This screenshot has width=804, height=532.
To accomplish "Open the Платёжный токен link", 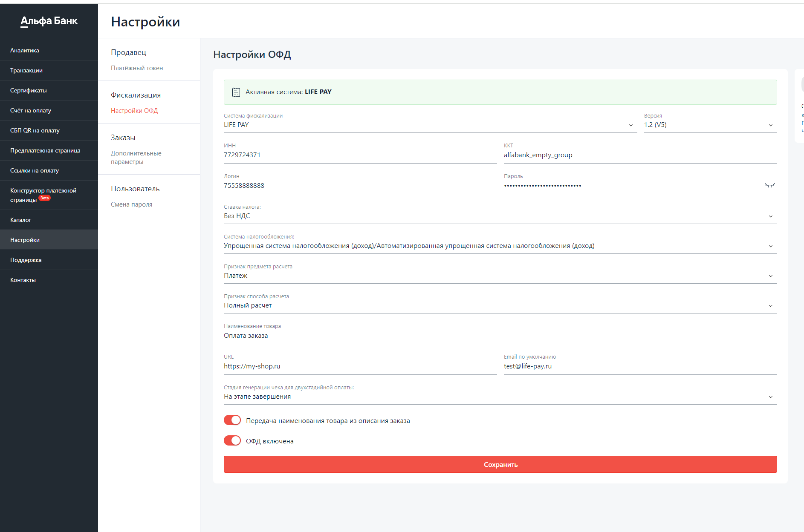I will pyautogui.click(x=137, y=68).
